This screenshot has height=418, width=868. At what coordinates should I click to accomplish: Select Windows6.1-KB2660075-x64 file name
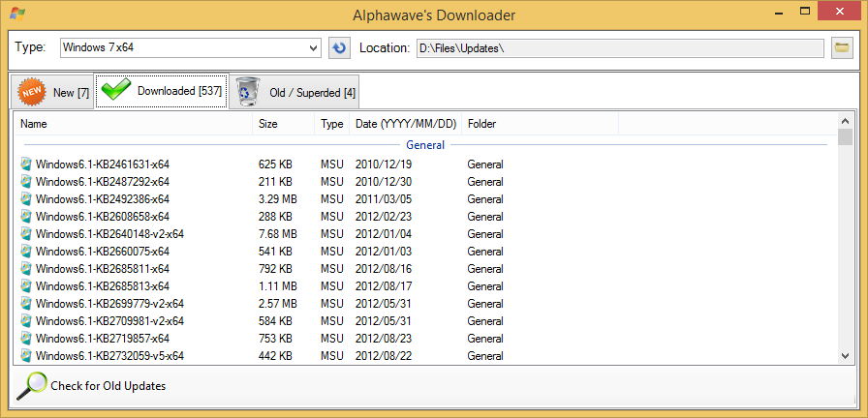(103, 251)
